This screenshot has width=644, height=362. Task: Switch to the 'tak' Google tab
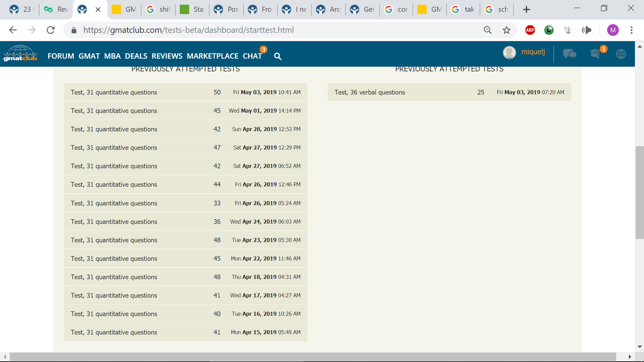click(464, 10)
